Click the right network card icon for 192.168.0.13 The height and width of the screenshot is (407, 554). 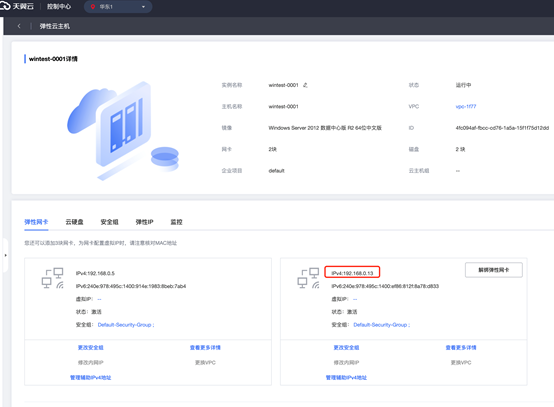point(309,278)
